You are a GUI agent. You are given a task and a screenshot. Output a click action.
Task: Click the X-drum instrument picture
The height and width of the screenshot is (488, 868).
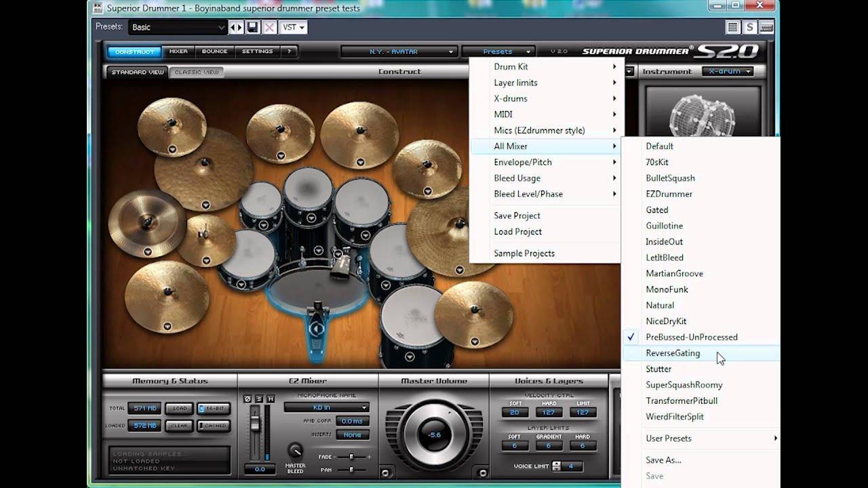tap(702, 110)
